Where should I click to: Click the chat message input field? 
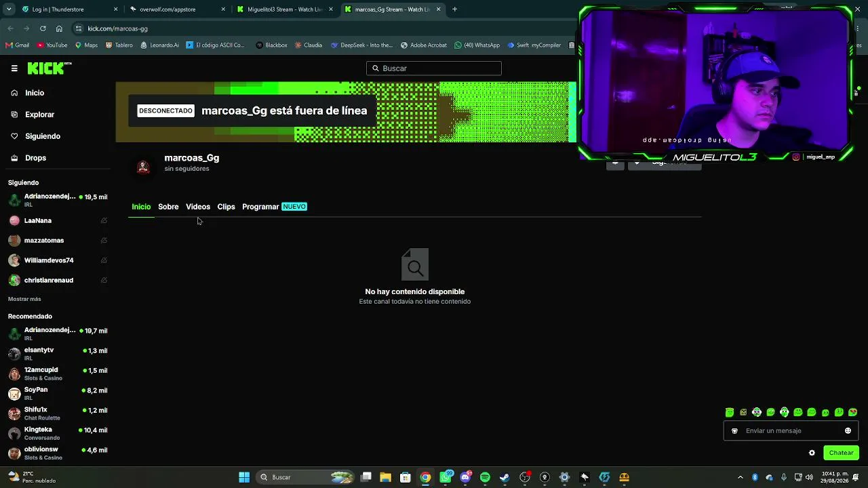791,431
